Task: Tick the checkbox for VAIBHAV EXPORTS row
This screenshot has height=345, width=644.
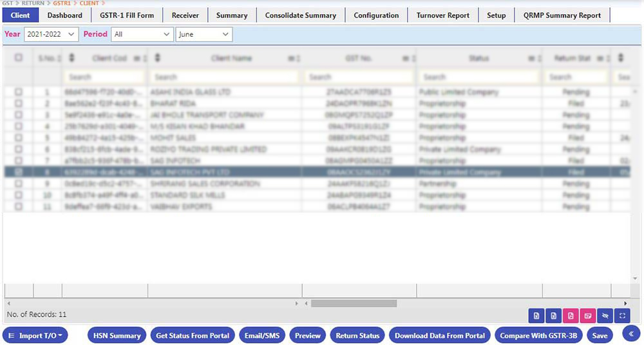Action: [x=18, y=207]
